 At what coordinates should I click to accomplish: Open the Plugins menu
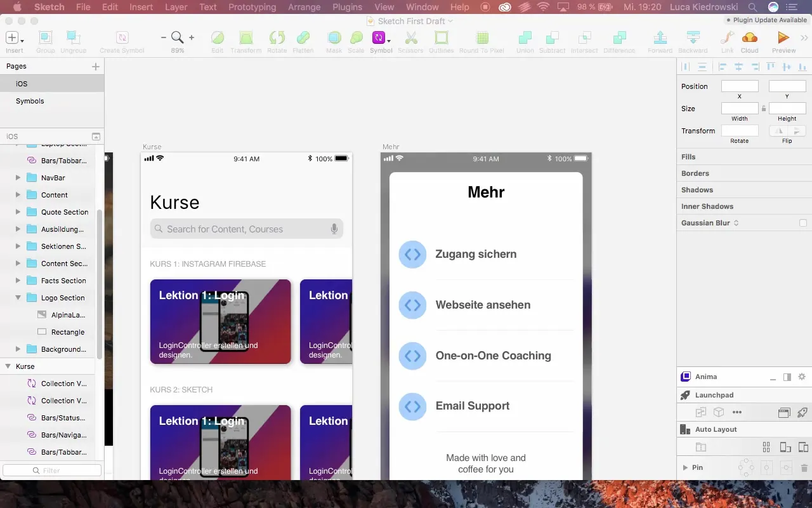point(347,7)
